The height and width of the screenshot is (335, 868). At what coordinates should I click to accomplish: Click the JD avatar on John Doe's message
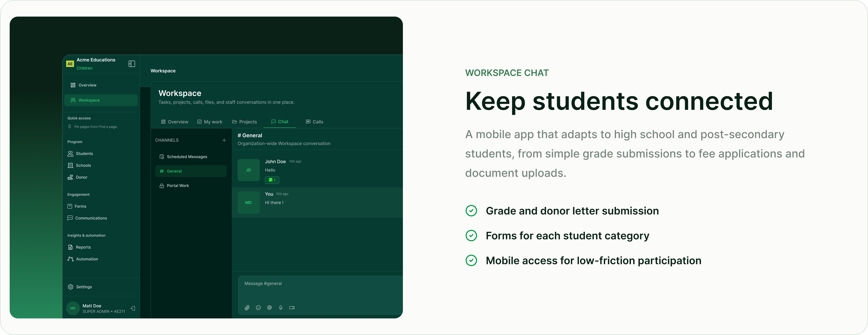point(248,170)
